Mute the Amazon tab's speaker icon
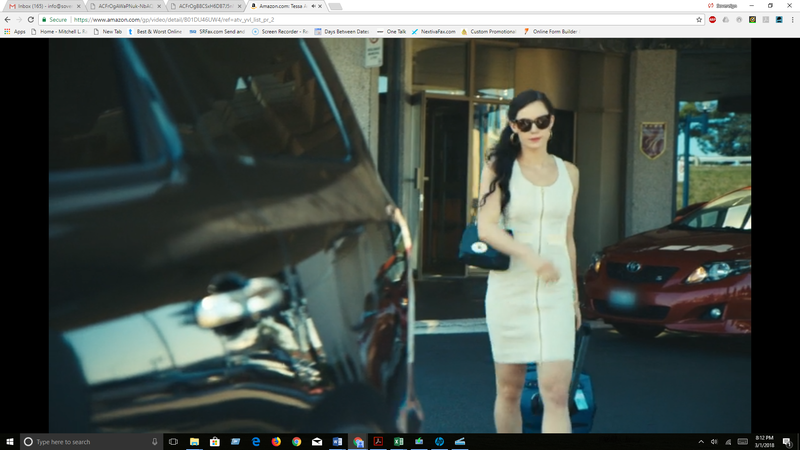Viewport: 800px width, 450px height. (x=313, y=6)
